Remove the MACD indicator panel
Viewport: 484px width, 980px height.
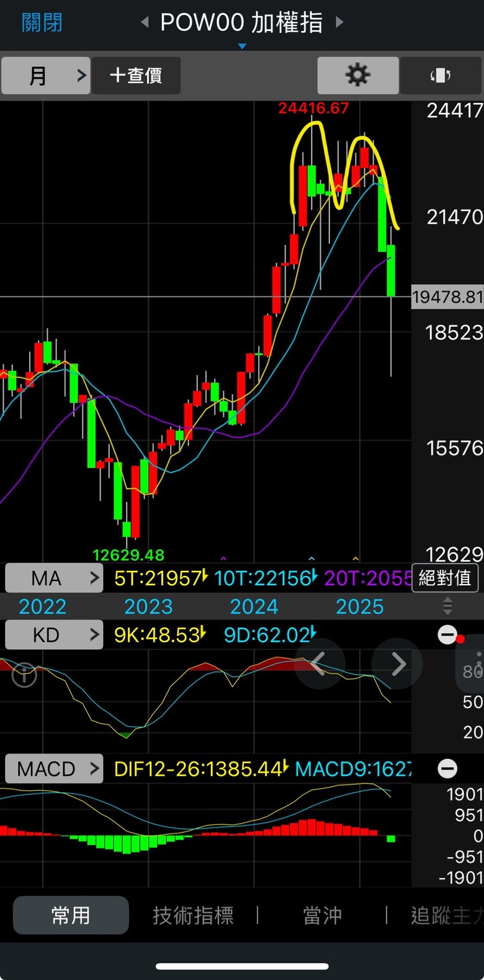(x=447, y=768)
